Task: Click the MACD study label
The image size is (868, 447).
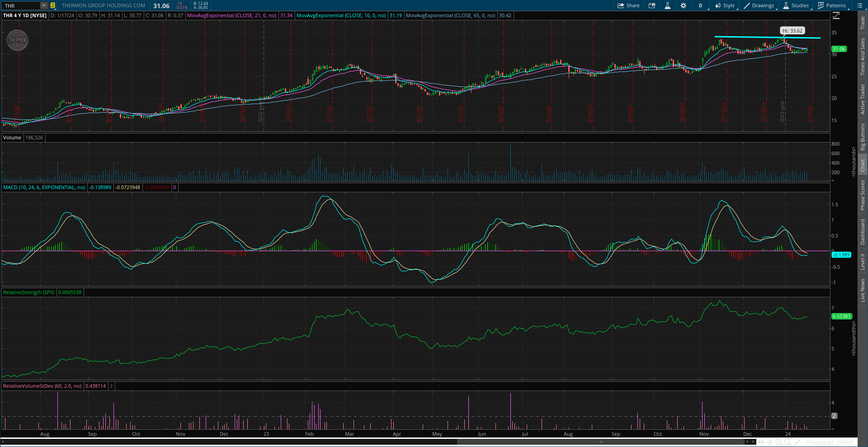Action: (44, 187)
